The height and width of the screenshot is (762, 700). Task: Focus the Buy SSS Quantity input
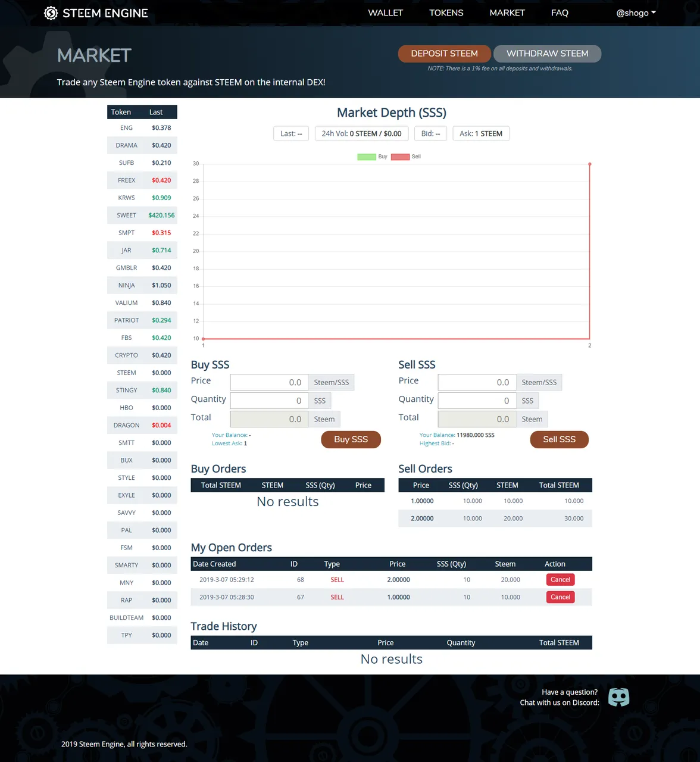tap(270, 401)
